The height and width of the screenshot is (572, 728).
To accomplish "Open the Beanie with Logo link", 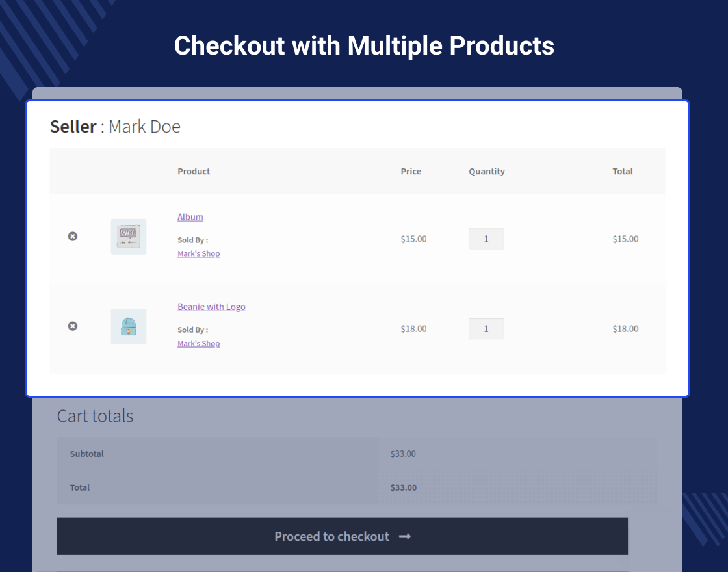I will (x=211, y=307).
